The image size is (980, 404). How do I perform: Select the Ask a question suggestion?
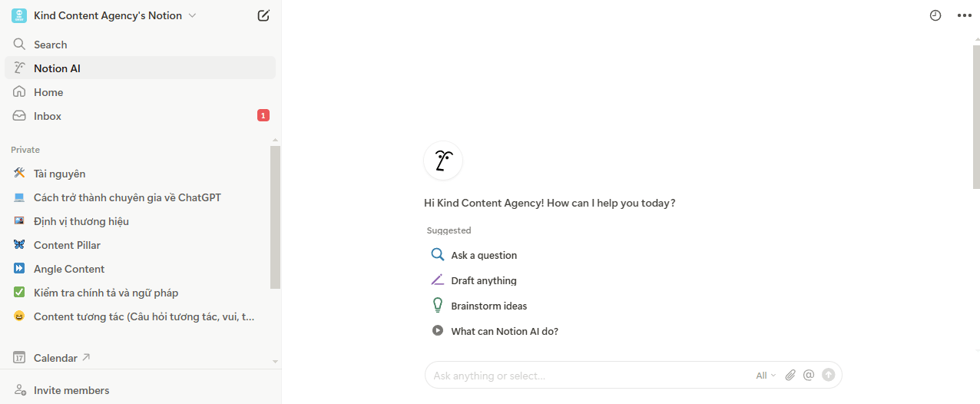484,255
